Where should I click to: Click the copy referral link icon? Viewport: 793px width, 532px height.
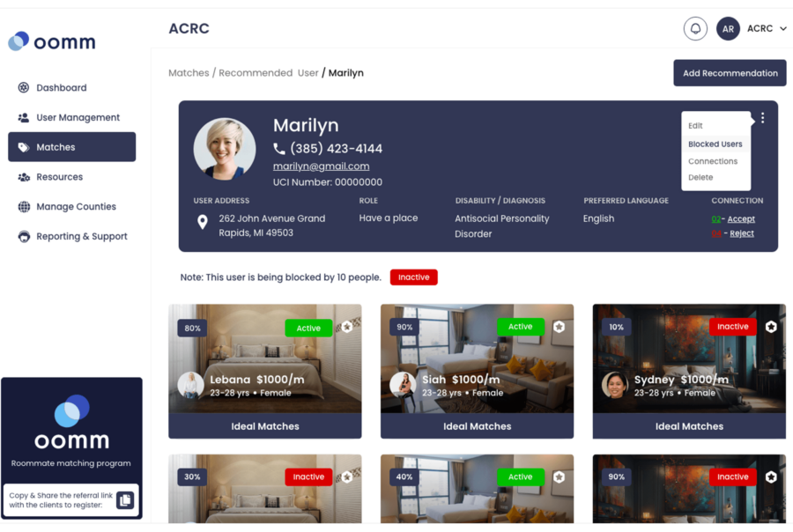[123, 499]
